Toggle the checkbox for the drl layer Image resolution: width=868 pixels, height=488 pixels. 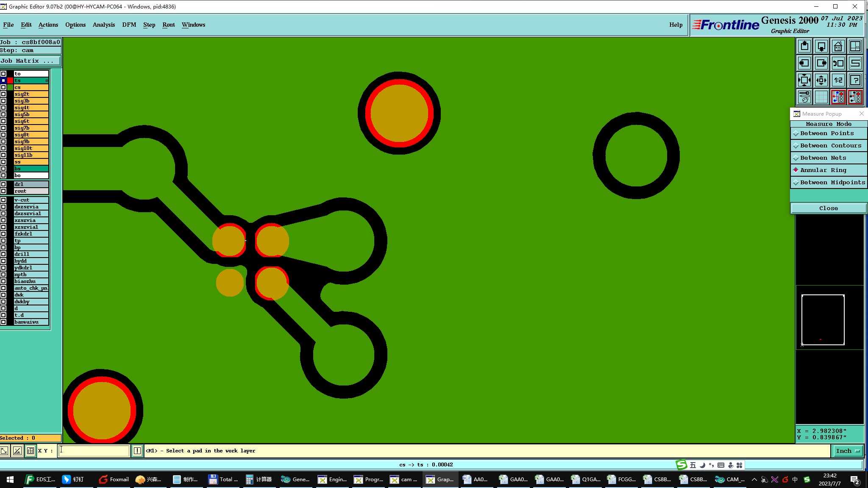point(3,184)
